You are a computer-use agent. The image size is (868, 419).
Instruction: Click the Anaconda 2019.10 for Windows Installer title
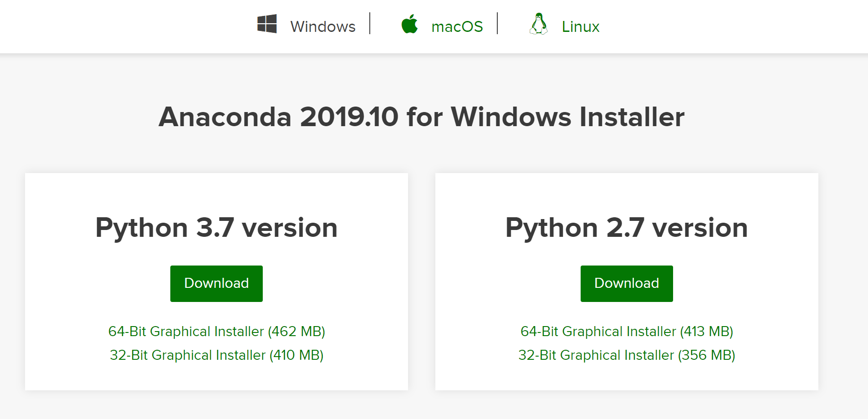click(x=421, y=117)
